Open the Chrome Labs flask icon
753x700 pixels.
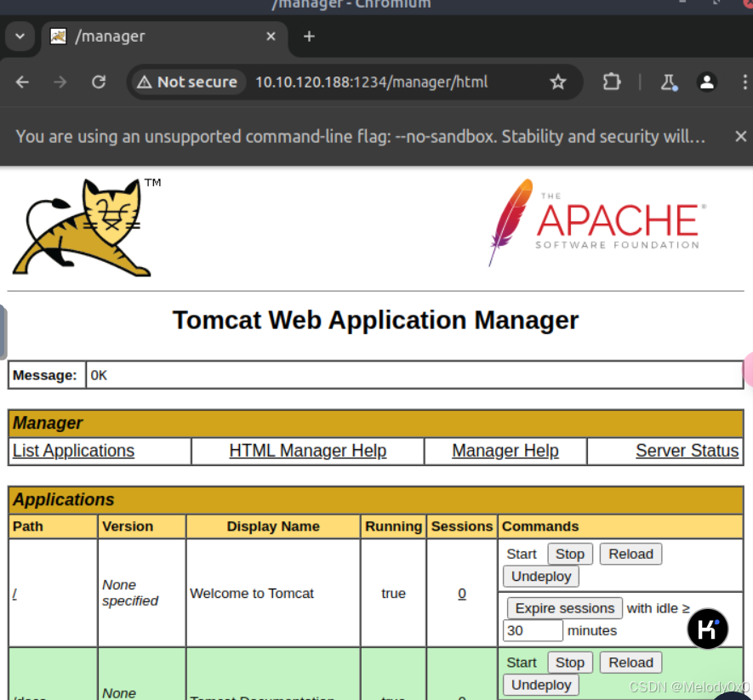click(x=668, y=83)
